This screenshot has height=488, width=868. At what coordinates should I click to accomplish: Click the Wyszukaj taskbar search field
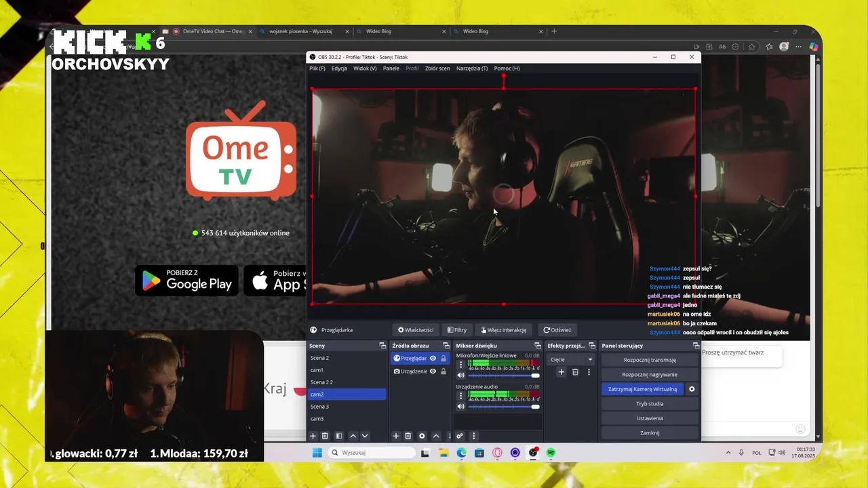pyautogui.click(x=372, y=453)
